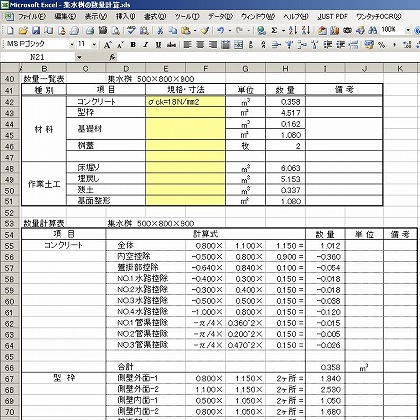Toggle Bold formatting

point(133,45)
